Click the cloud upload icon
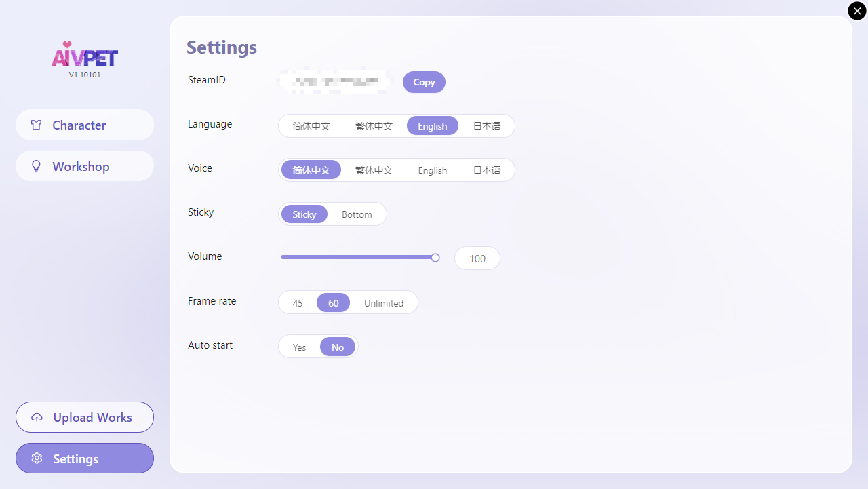This screenshot has height=489, width=868. (37, 418)
